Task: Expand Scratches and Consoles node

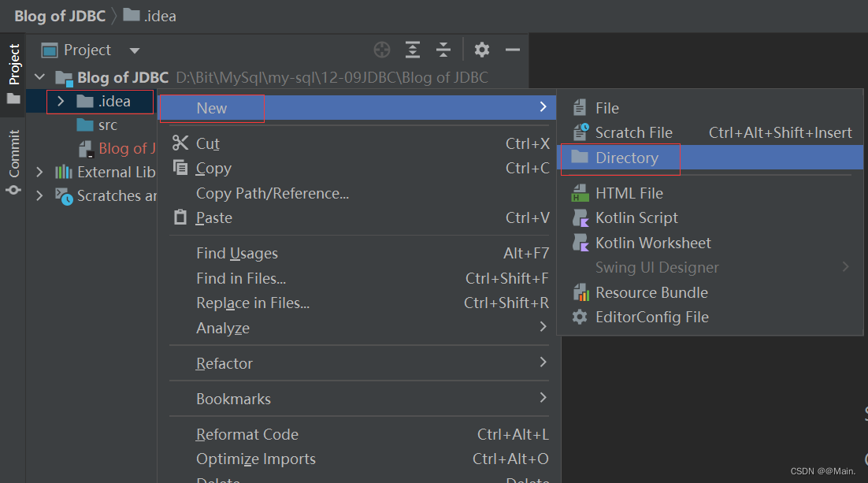Action: pyautogui.click(x=39, y=195)
